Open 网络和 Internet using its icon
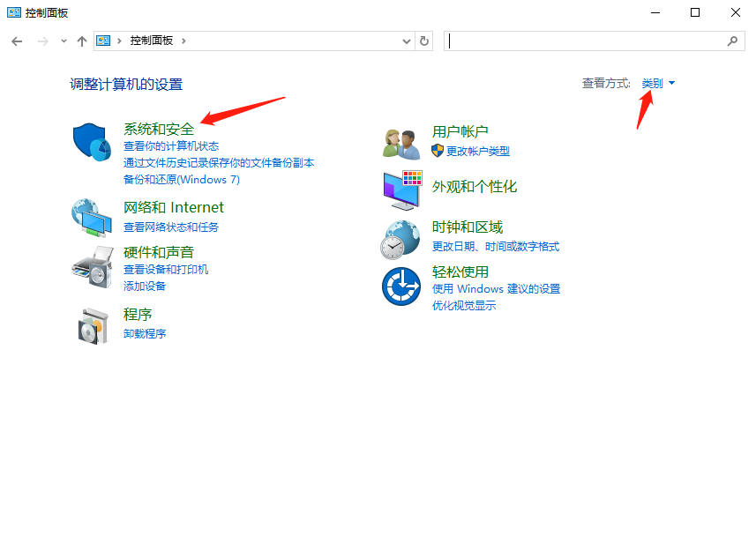 92,219
